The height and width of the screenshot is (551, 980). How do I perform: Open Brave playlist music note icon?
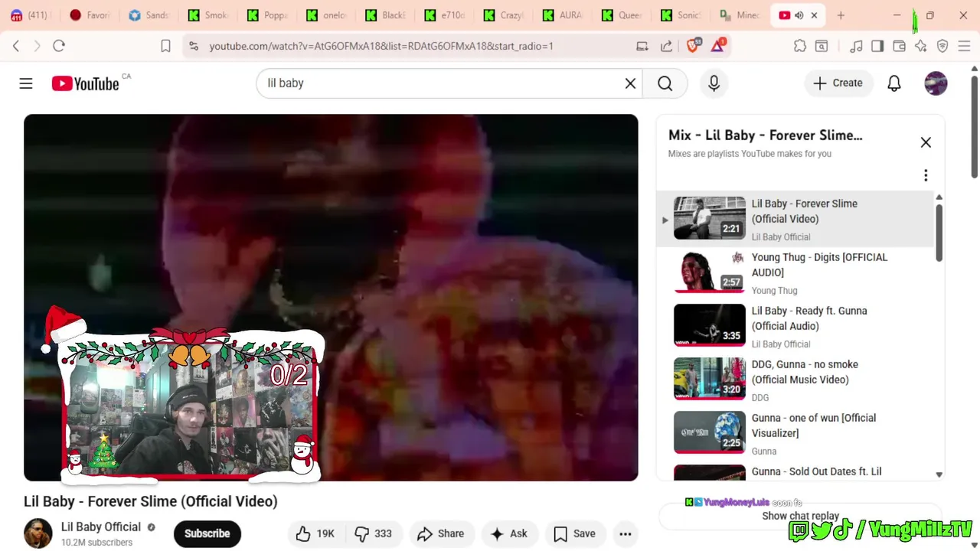point(856,46)
